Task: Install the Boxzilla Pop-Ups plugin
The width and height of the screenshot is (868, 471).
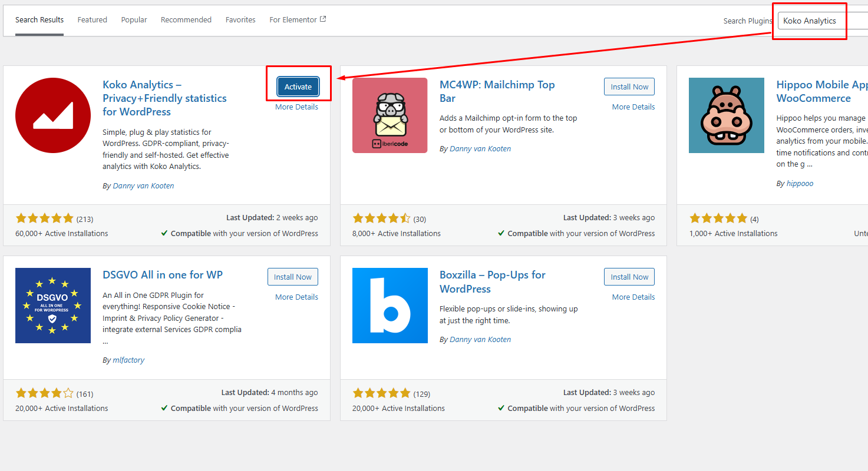Action: click(x=629, y=277)
